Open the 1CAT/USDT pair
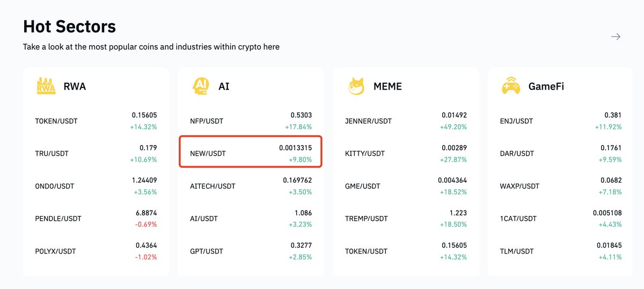The image size is (644, 289). (560, 219)
